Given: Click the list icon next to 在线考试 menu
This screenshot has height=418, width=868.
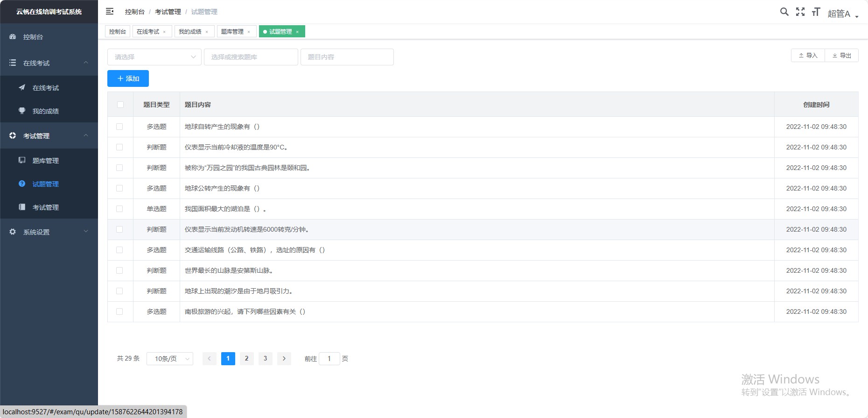Looking at the screenshot, I should pos(13,63).
